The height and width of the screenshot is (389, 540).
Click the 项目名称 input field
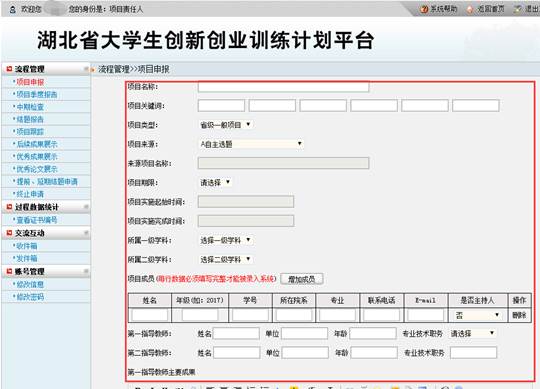tap(283, 87)
